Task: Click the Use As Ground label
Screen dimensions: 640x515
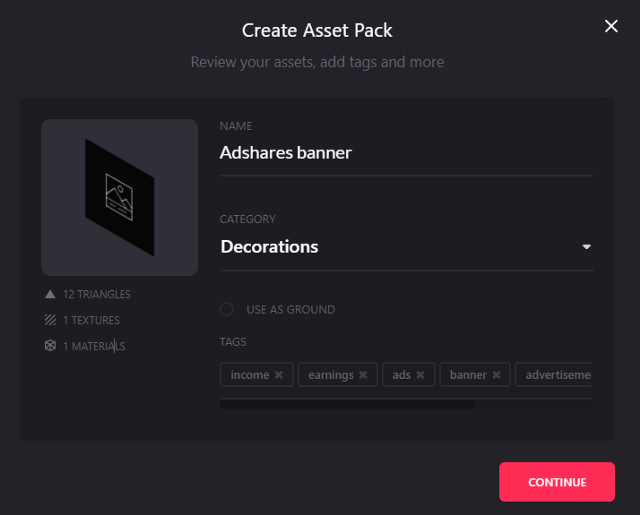Action: (291, 310)
